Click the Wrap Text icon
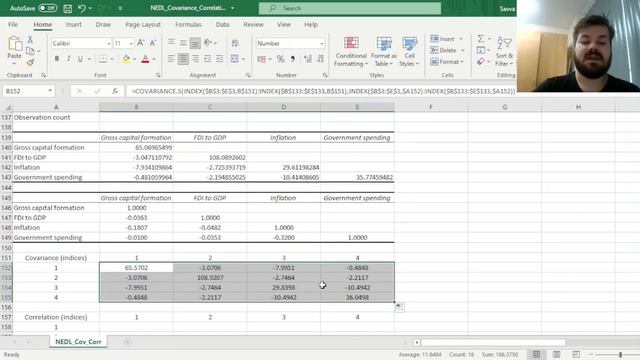This screenshot has width=640, height=360. tap(235, 43)
